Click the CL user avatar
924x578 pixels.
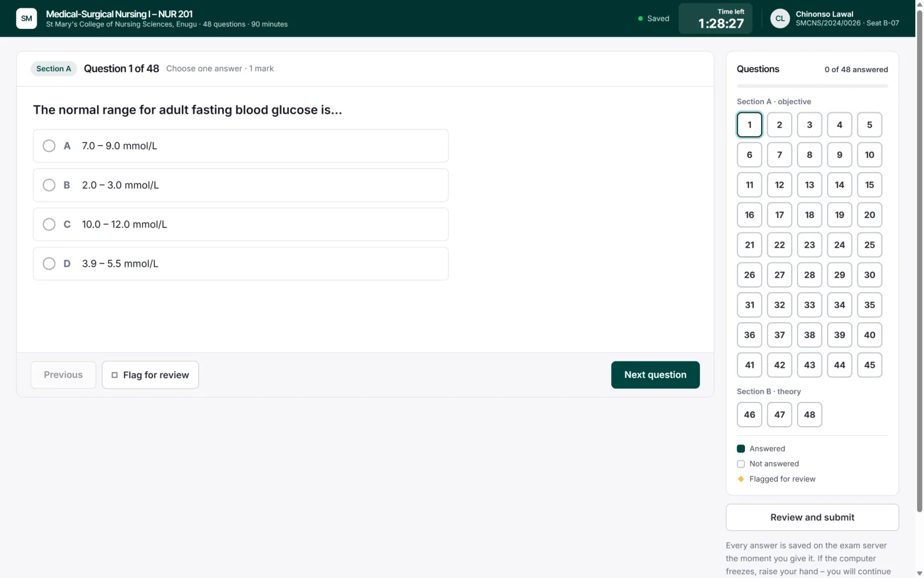point(780,18)
